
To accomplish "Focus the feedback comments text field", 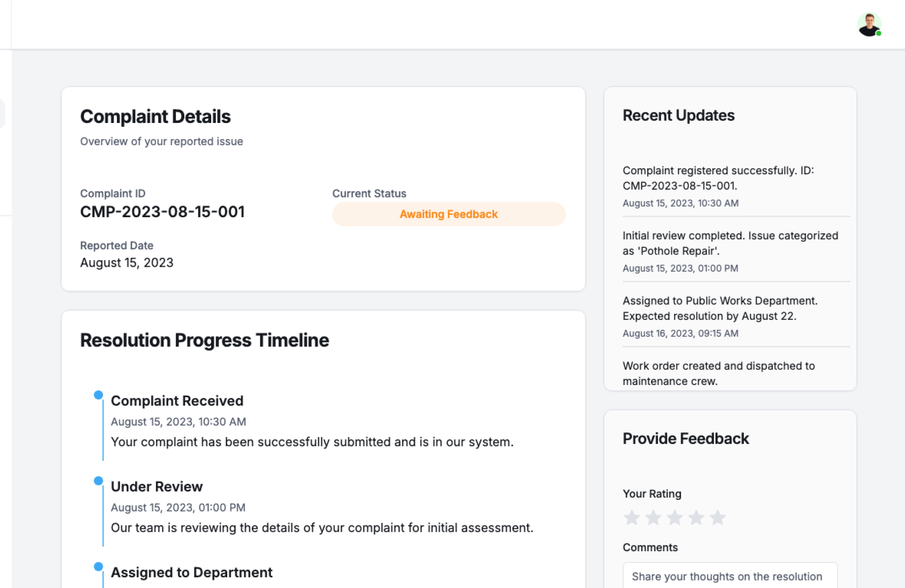I will point(730,576).
